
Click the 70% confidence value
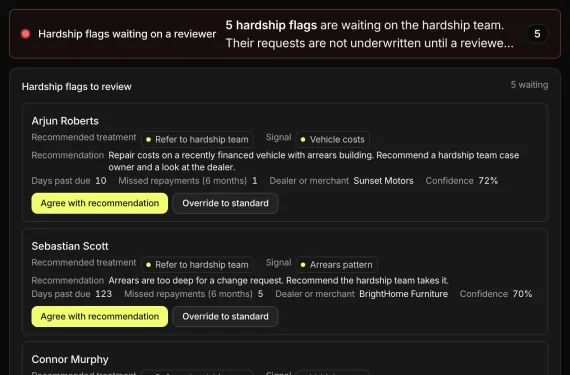[x=522, y=294]
